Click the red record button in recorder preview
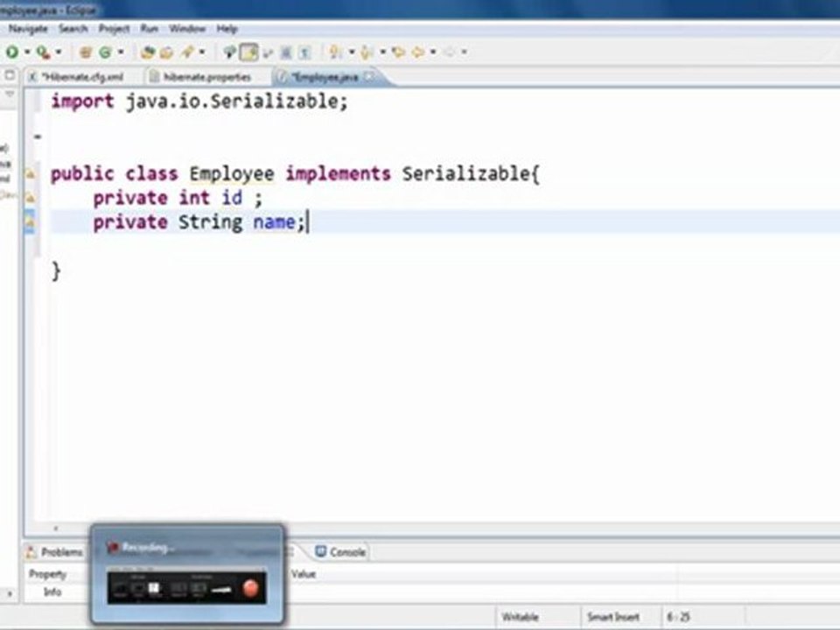This screenshot has height=630, width=840. pos(250,588)
